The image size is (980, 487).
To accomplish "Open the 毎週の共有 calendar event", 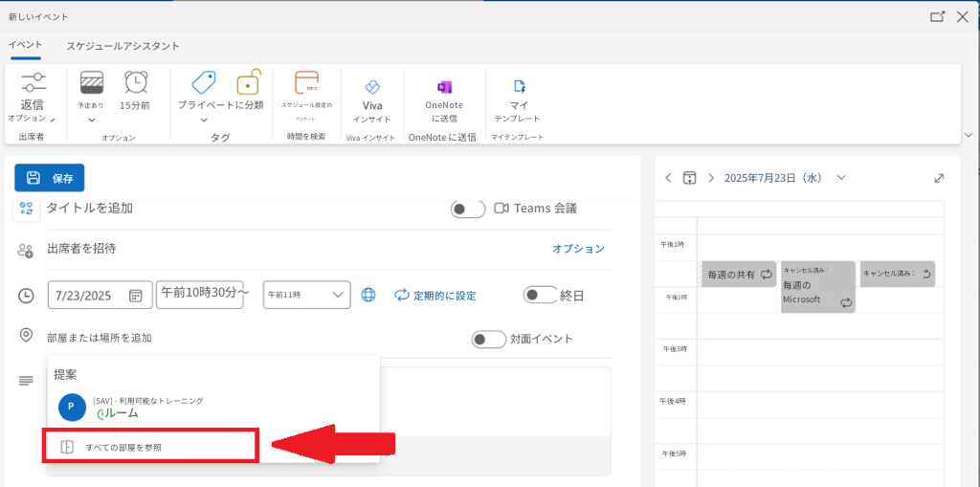I will (x=739, y=274).
